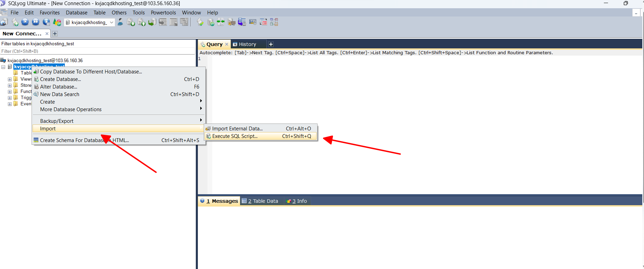This screenshot has width=644, height=269.
Task: Click the Format Query icon with green checkmark
Action: (200, 22)
